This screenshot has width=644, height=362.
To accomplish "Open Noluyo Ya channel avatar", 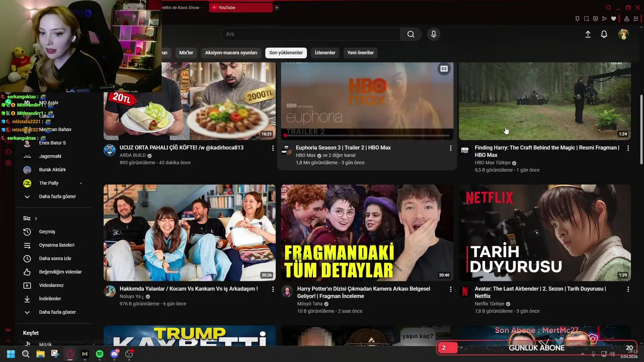I will (110, 292).
